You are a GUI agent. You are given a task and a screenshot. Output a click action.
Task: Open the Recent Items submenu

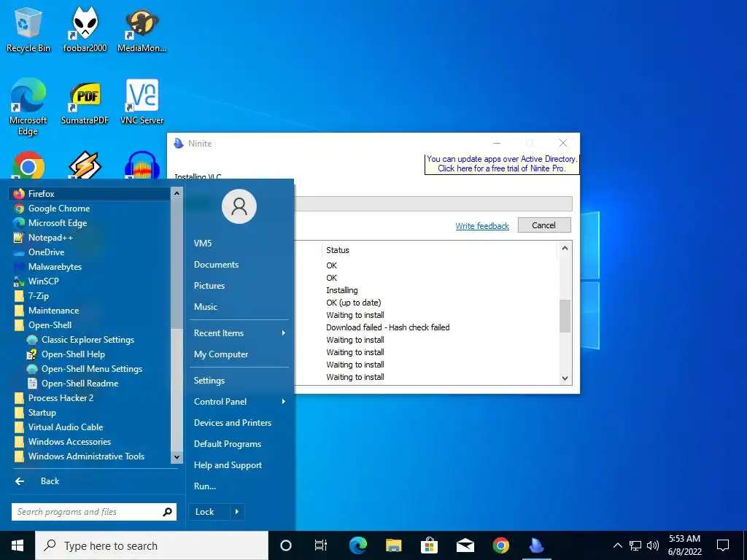239,332
